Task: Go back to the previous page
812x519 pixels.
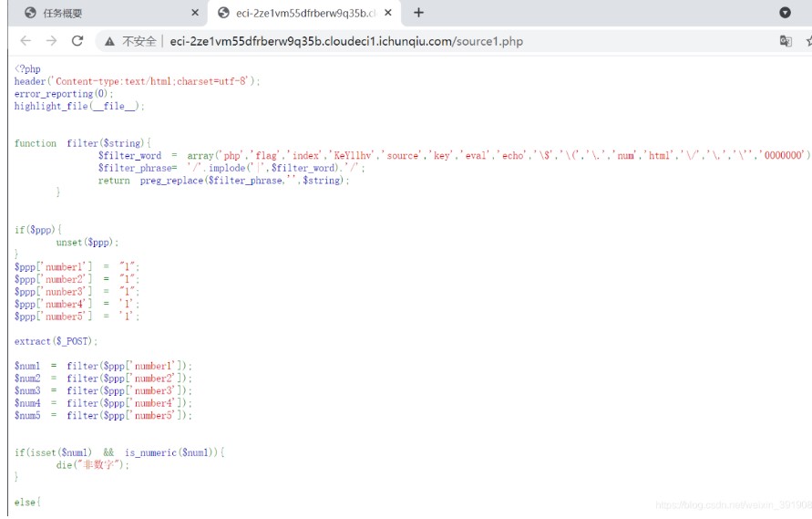Action: coord(26,41)
